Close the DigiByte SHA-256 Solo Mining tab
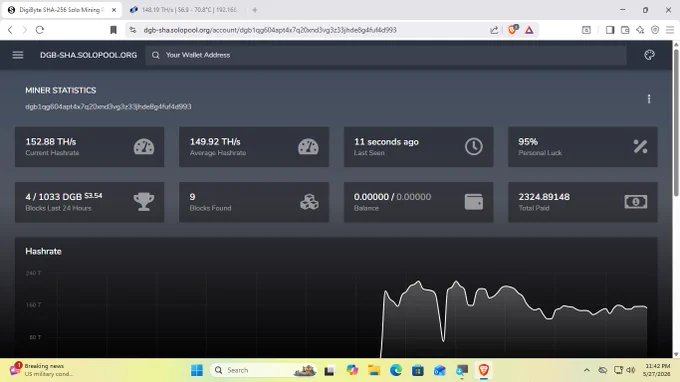This screenshot has width=680, height=382. tap(114, 10)
